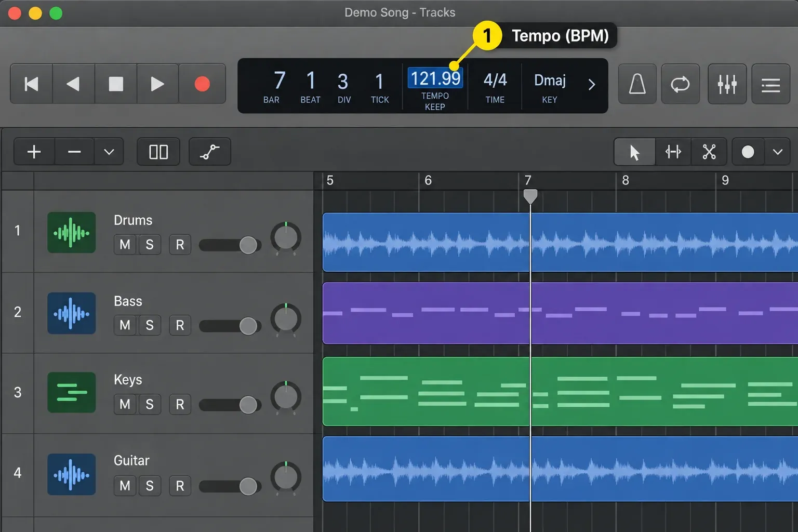
Task: Select the trim resize tool
Action: coord(673,152)
